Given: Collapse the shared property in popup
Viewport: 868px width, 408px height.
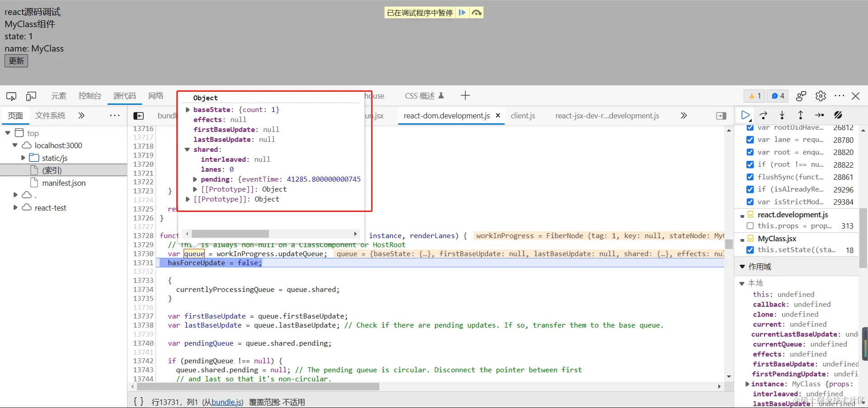Looking at the screenshot, I should coord(187,150).
